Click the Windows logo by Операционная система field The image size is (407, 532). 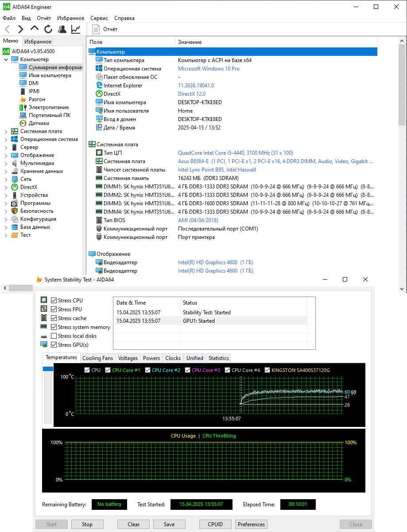[x=99, y=69]
